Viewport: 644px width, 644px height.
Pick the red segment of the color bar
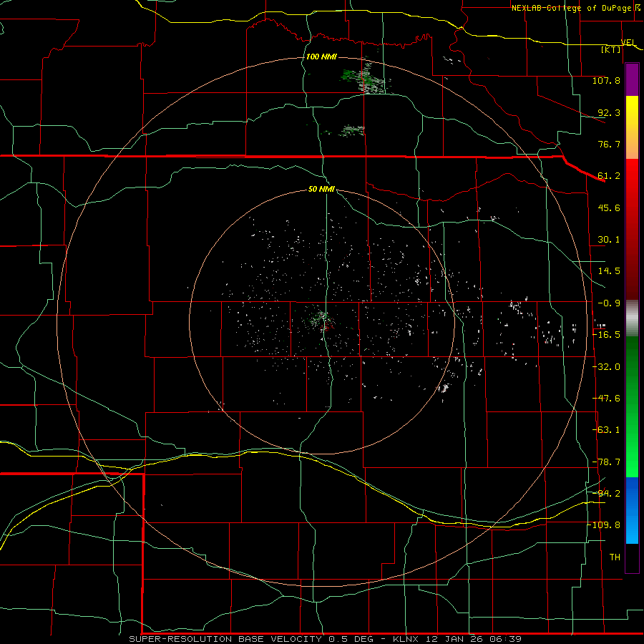632,229
